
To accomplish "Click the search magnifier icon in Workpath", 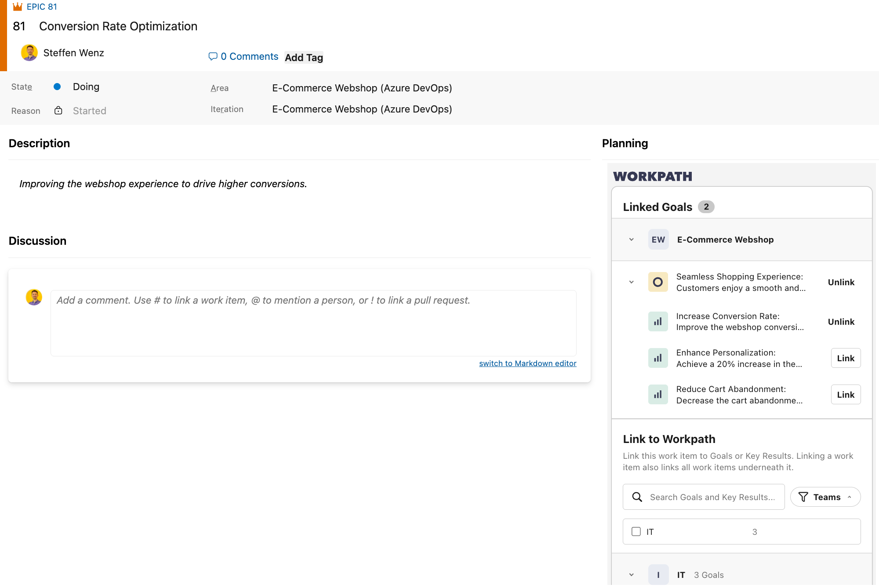I will [637, 497].
